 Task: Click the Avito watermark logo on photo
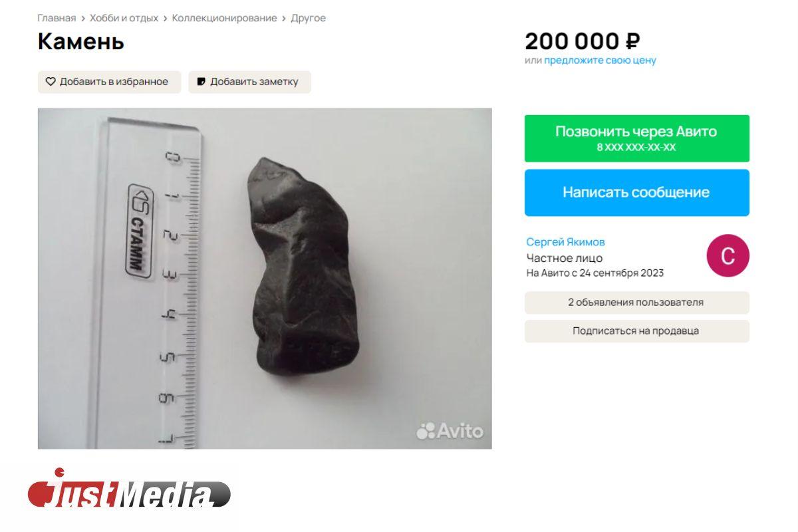pyautogui.click(x=450, y=431)
